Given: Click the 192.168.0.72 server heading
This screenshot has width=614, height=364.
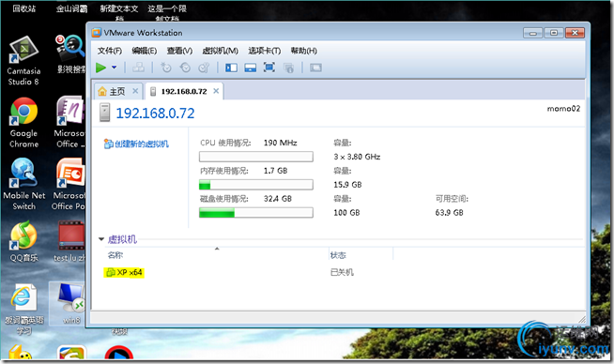Looking at the screenshot, I should (x=155, y=114).
